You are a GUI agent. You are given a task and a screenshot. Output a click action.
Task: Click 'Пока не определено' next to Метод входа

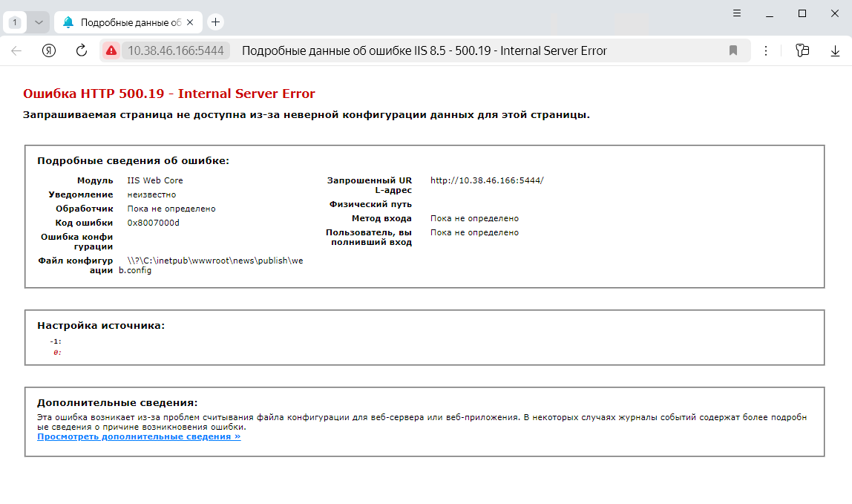click(474, 218)
